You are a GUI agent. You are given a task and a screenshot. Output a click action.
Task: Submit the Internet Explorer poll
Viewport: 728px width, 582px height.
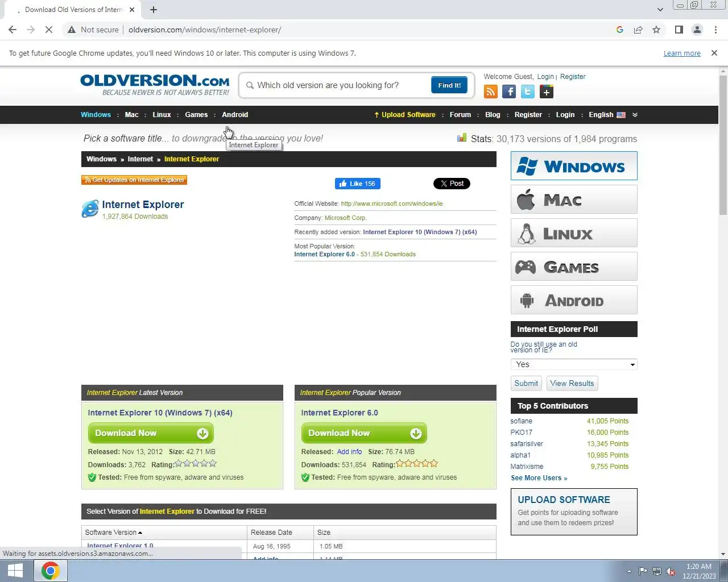526,383
